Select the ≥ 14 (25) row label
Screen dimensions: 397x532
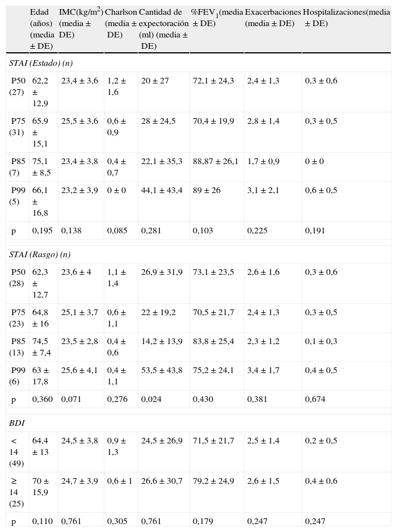16,491
